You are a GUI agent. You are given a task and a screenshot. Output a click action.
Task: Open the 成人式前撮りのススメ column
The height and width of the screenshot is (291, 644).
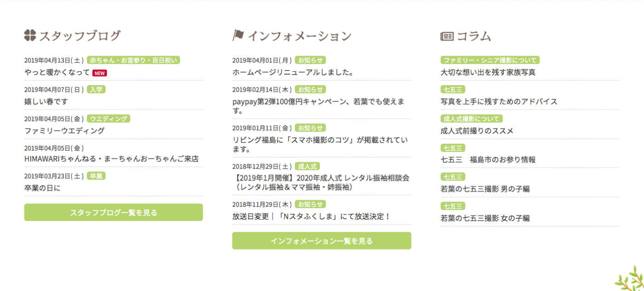(477, 131)
